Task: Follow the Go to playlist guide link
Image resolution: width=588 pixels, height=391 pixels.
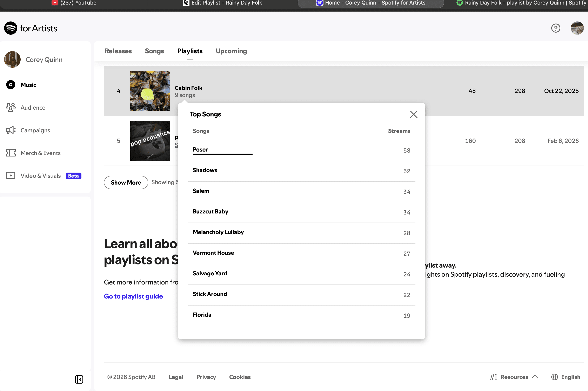Action: point(133,296)
